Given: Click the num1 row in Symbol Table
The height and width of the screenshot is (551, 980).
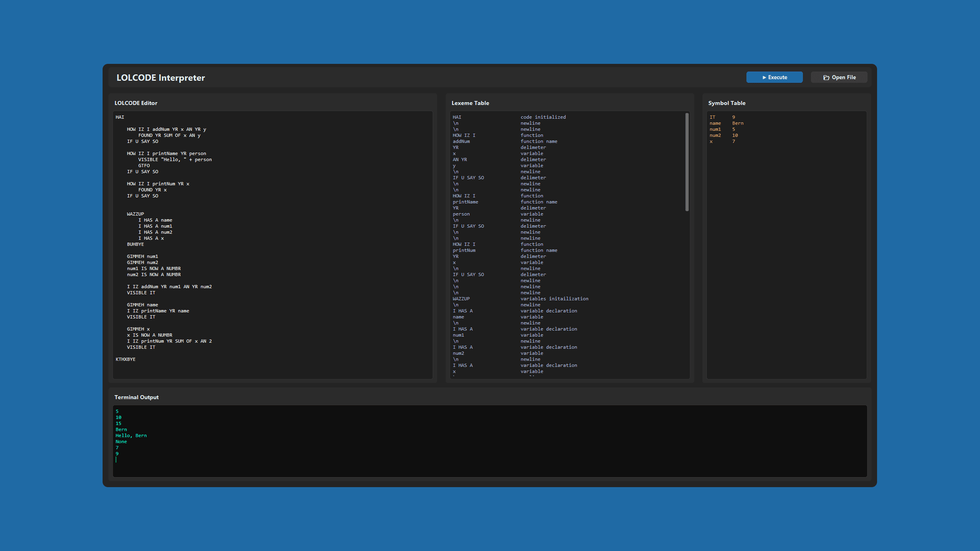Looking at the screenshot, I should click(722, 129).
